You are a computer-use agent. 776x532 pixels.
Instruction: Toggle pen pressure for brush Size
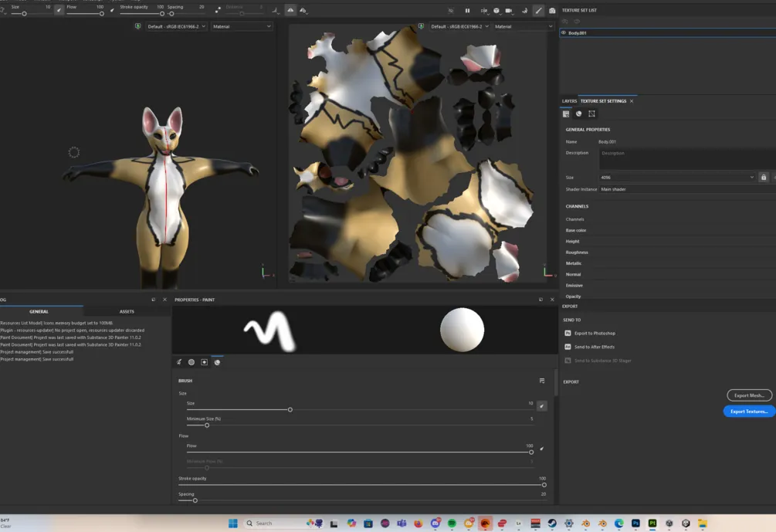point(542,405)
